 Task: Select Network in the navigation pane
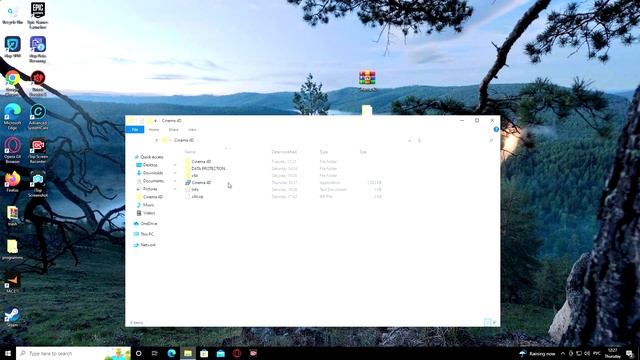pos(147,245)
